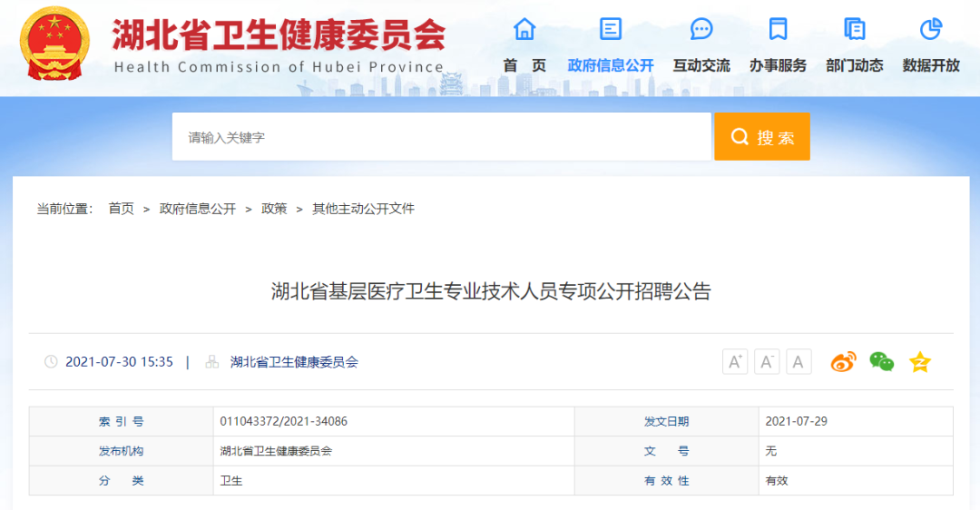The image size is (980, 510).
Task: Decrease font size with A- icon
Action: coord(767,362)
